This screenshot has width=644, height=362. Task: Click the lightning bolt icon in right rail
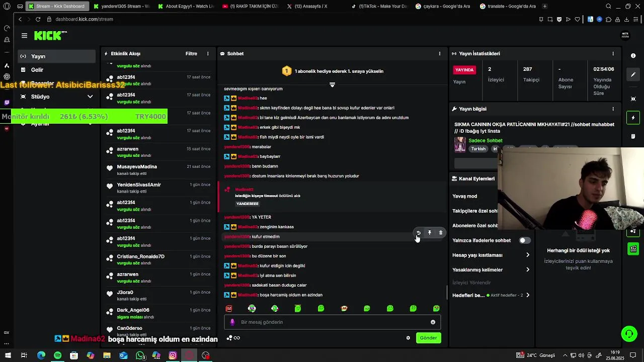[x=633, y=118]
